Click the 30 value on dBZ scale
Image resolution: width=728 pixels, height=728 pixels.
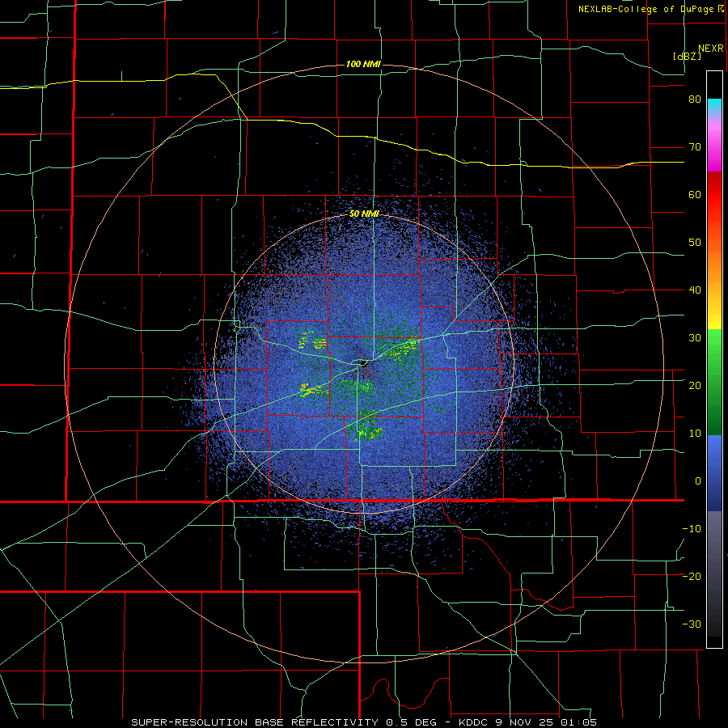point(695,338)
